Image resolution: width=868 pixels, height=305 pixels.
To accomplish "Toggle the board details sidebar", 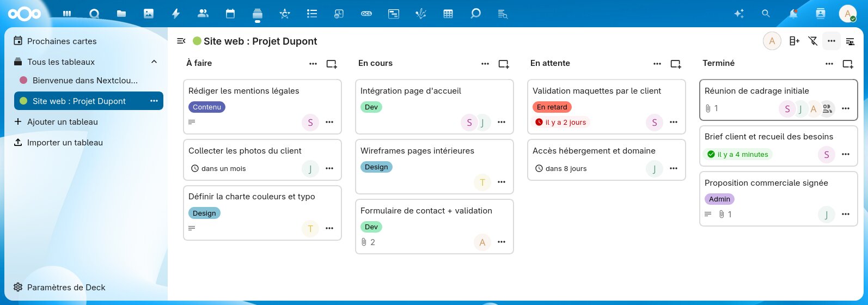I will (x=850, y=41).
